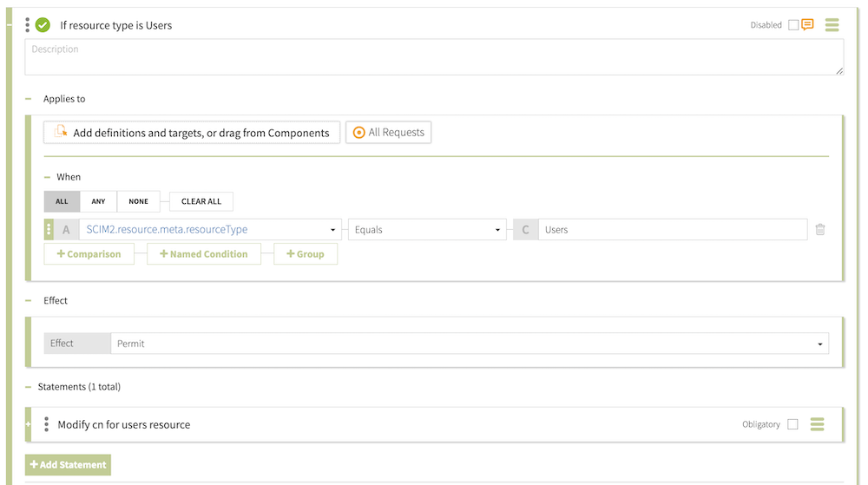
Task: Open the Equals comparator dropdown
Action: (x=427, y=230)
